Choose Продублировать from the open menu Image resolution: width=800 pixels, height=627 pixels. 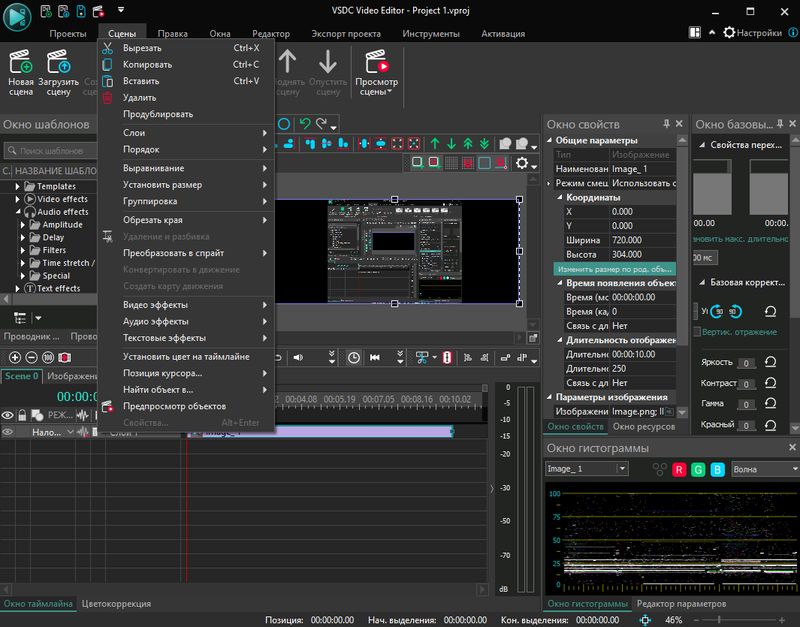158,114
